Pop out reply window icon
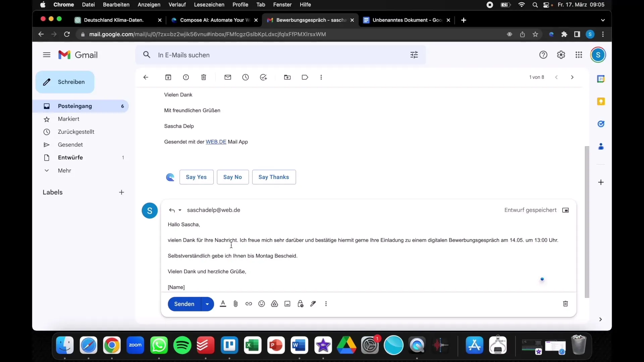 tap(566, 210)
